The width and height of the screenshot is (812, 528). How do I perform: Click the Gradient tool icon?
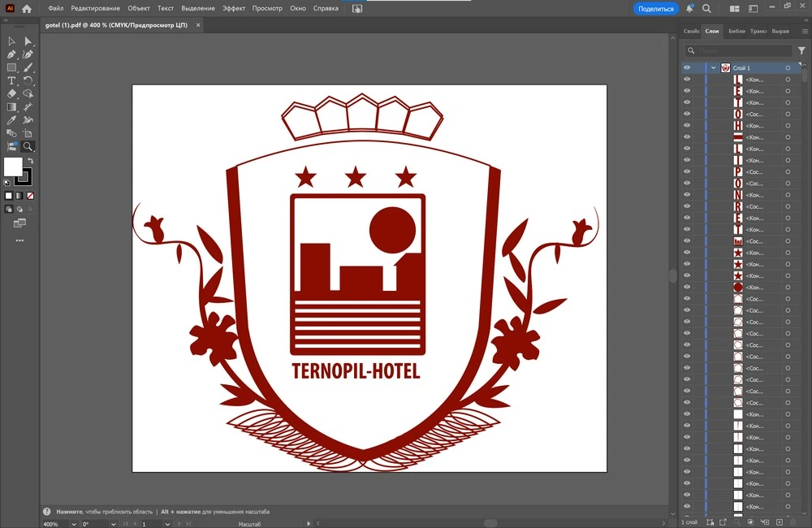pos(11,107)
